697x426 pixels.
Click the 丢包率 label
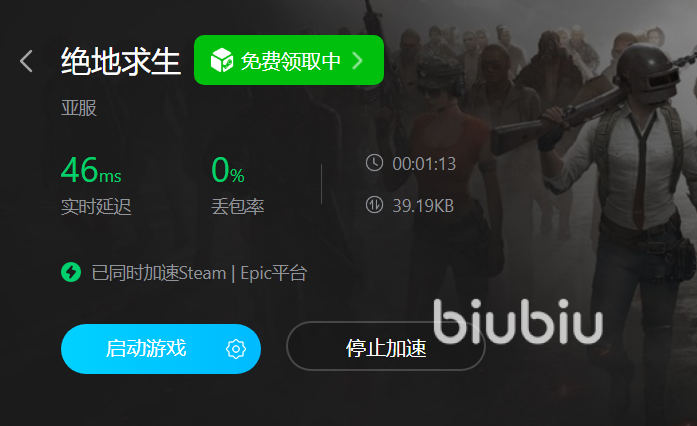click(238, 207)
